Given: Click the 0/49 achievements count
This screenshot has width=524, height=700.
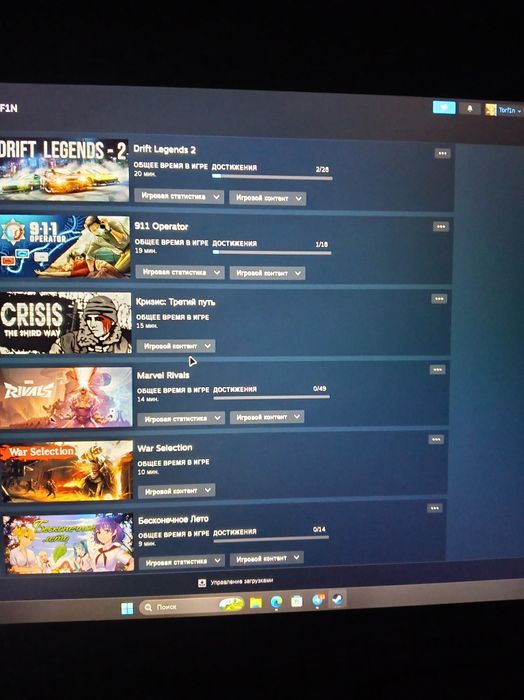Looking at the screenshot, I should (320, 388).
